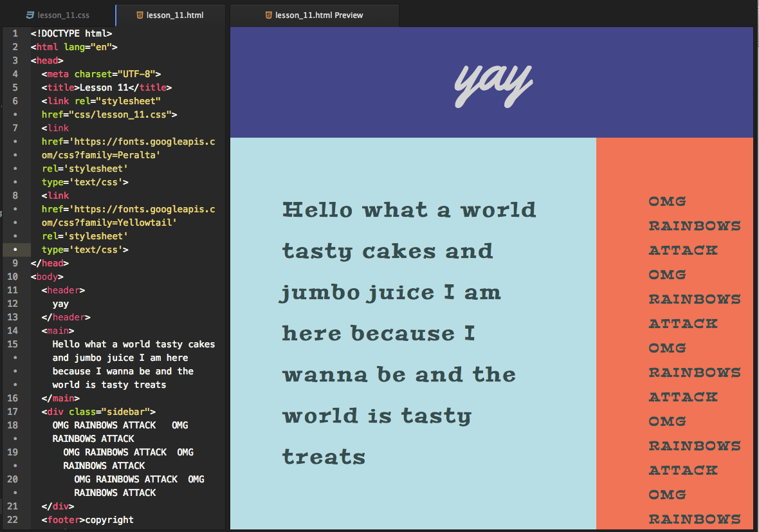Click the family=Peralta URL text
This screenshot has width=759, height=532.
click(x=101, y=155)
